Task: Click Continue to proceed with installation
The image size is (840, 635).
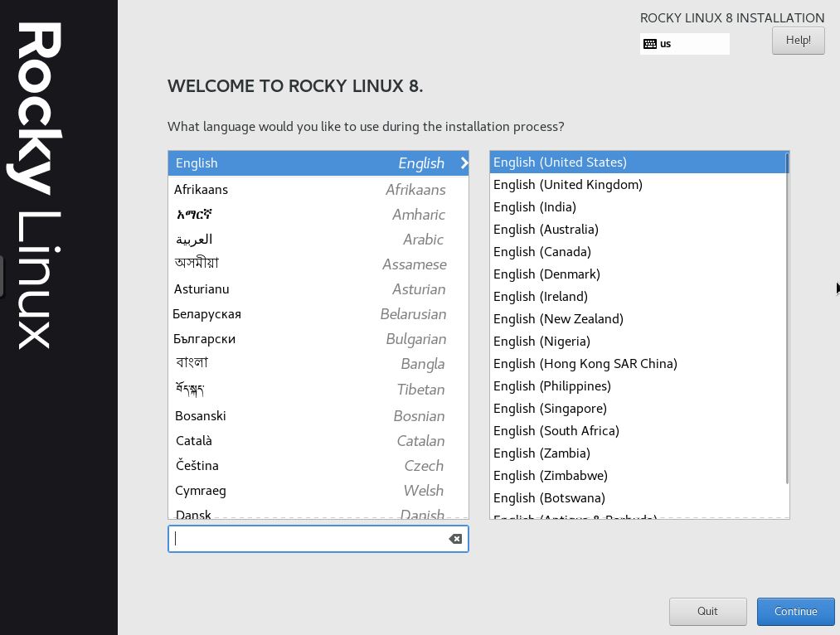Action: click(795, 612)
